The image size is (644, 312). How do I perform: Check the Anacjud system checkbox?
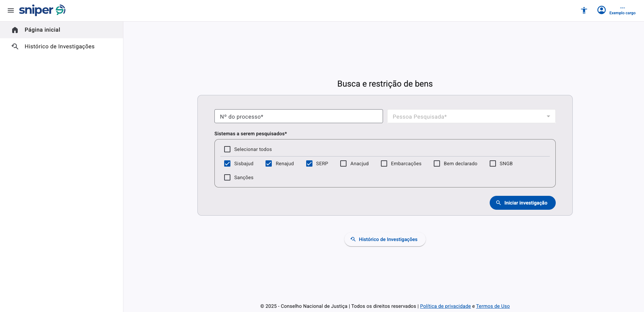point(343,163)
